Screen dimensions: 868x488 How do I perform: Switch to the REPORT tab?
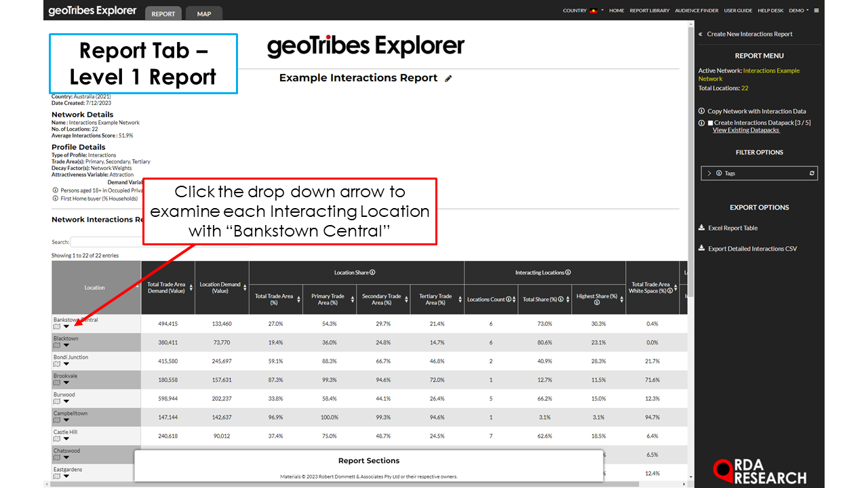pos(163,14)
